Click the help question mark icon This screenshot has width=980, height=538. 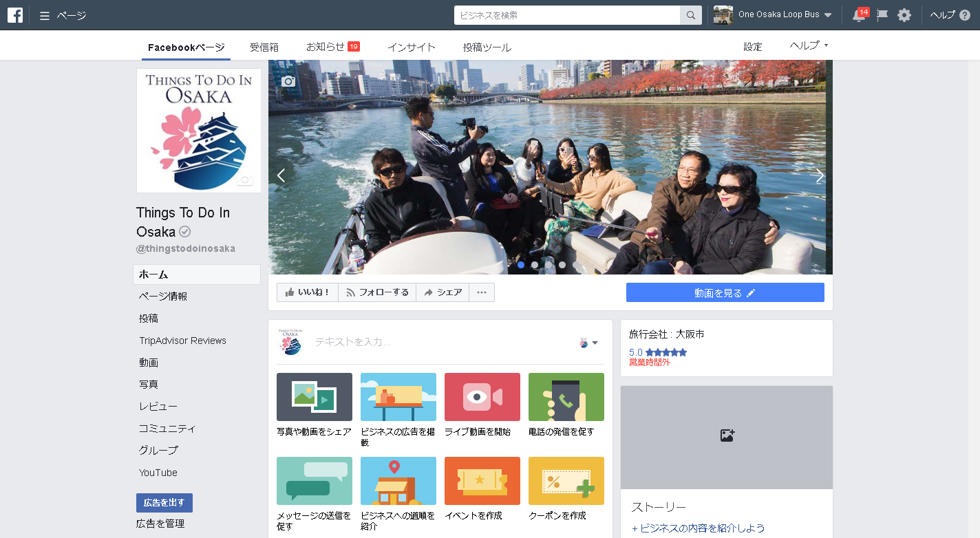coord(964,15)
